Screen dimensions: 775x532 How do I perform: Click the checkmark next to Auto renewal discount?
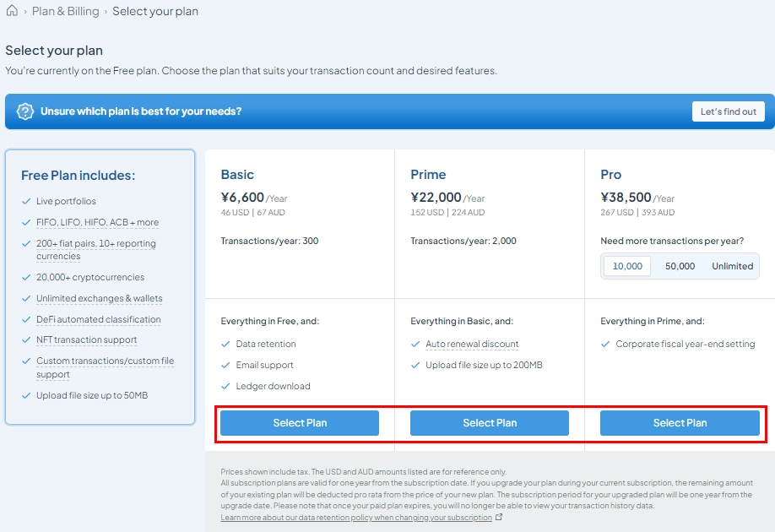(415, 344)
